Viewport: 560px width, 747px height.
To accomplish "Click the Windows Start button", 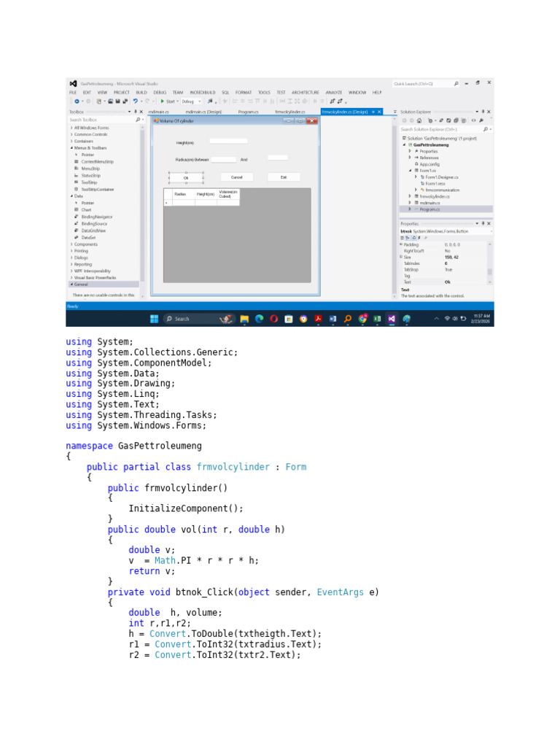I will 155,320.
